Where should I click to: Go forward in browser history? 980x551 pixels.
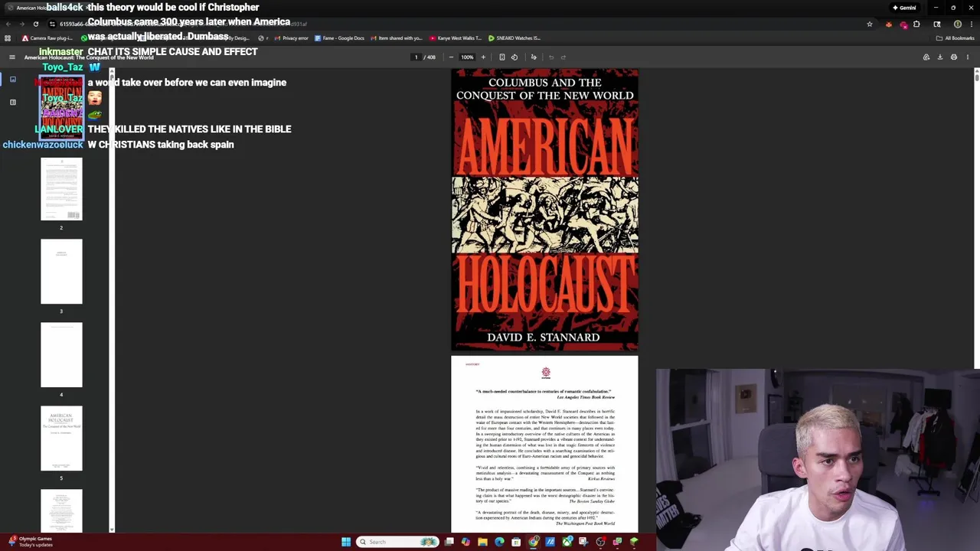point(21,24)
